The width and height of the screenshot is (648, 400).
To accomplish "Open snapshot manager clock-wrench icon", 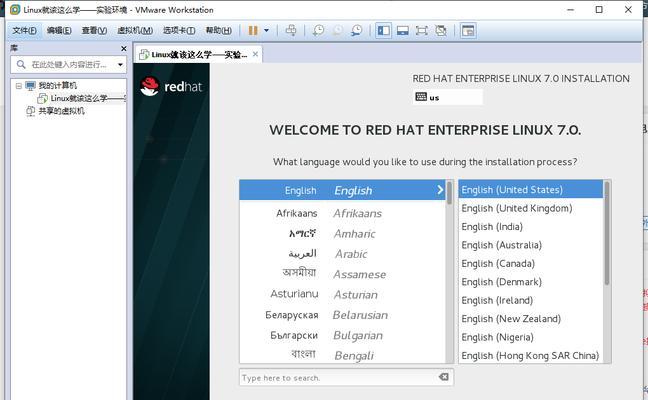I will [x=357, y=31].
